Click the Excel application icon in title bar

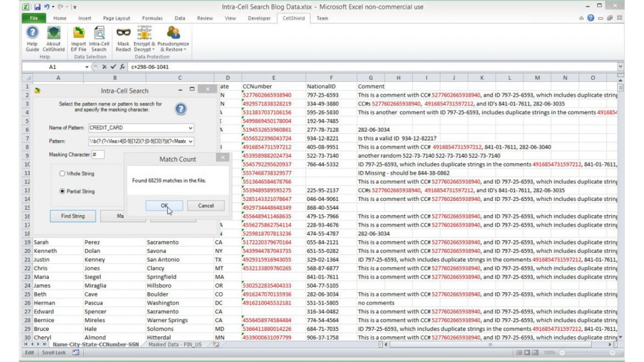coord(27,7)
